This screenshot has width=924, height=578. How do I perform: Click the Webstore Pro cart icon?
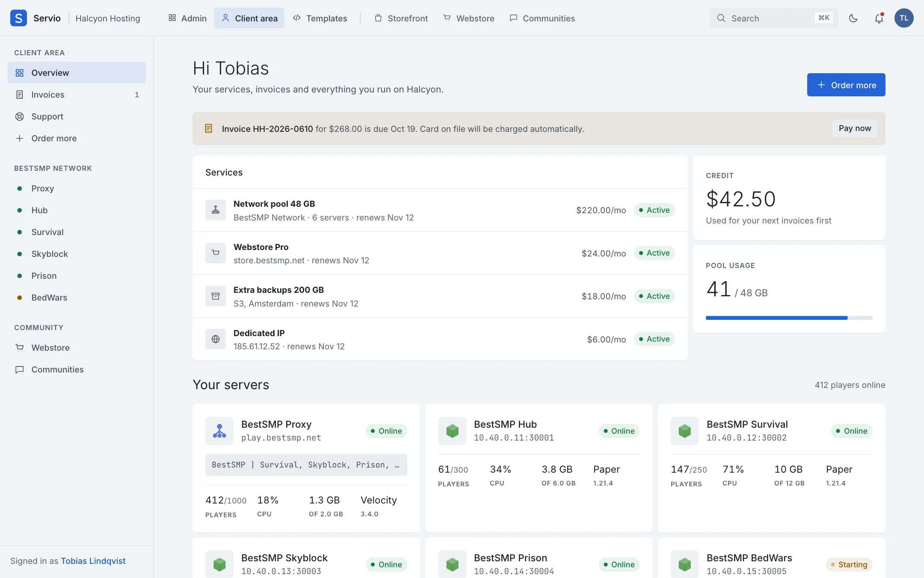coord(216,253)
